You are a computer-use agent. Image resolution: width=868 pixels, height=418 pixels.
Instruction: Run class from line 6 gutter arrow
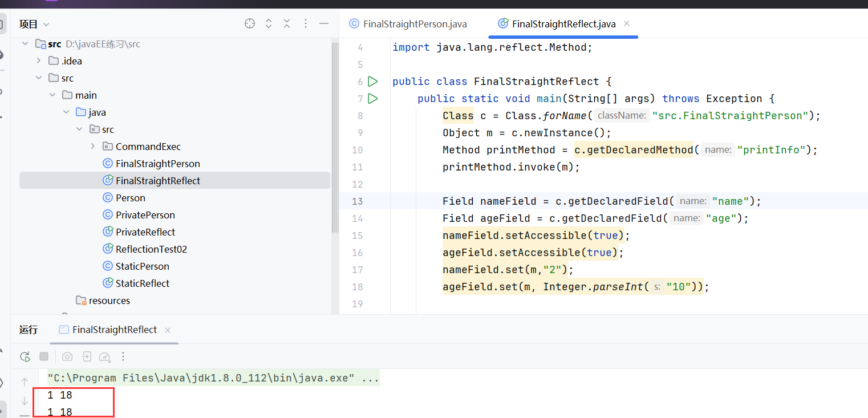pos(373,82)
